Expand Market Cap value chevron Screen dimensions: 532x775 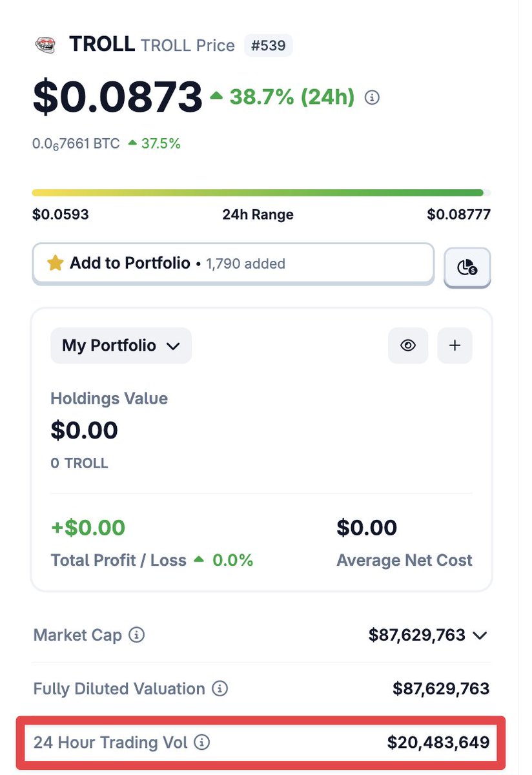click(x=479, y=635)
